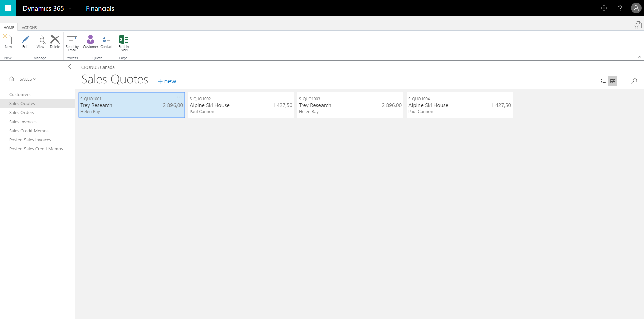The height and width of the screenshot is (319, 644).
Task: Select quote tile S-QUO1002 Alpine Ski House
Action: click(241, 105)
